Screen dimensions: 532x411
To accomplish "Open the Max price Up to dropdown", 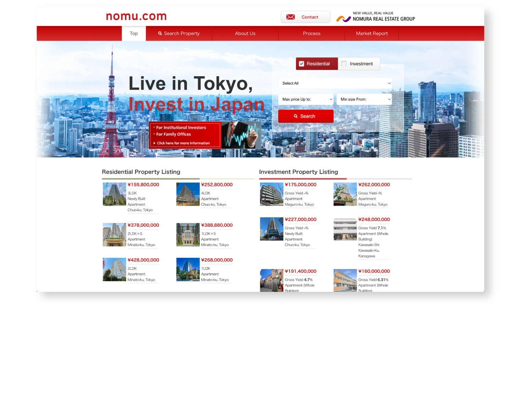I will [306, 99].
